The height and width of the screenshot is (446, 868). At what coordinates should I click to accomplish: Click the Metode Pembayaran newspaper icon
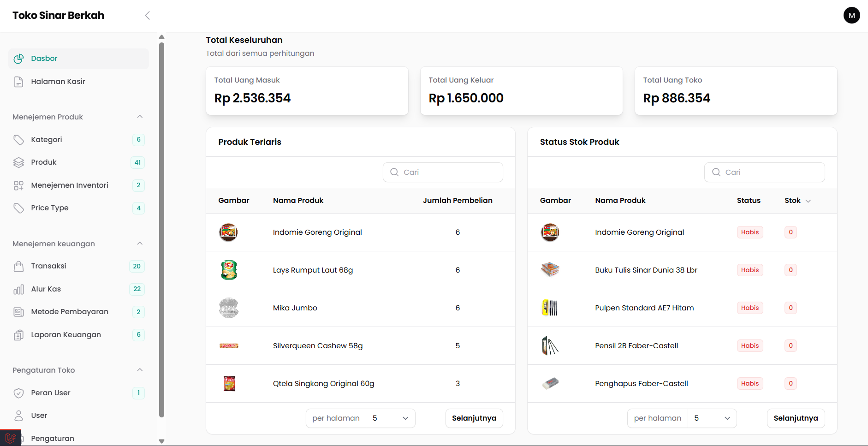[18, 312]
